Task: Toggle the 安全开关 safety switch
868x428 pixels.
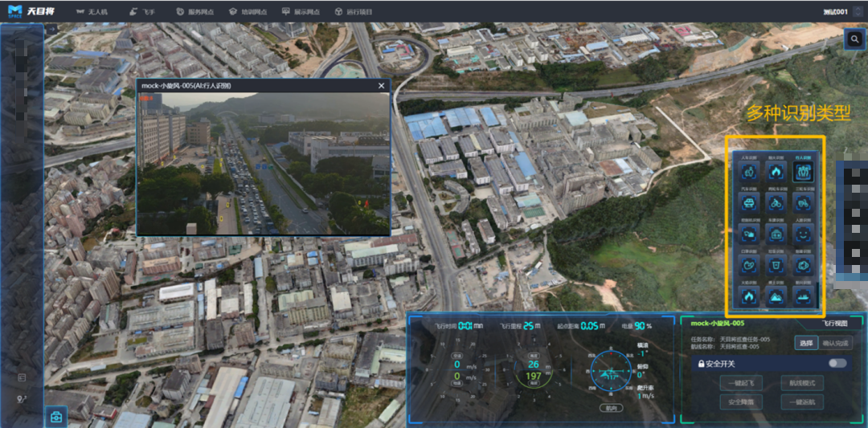Action: [837, 363]
